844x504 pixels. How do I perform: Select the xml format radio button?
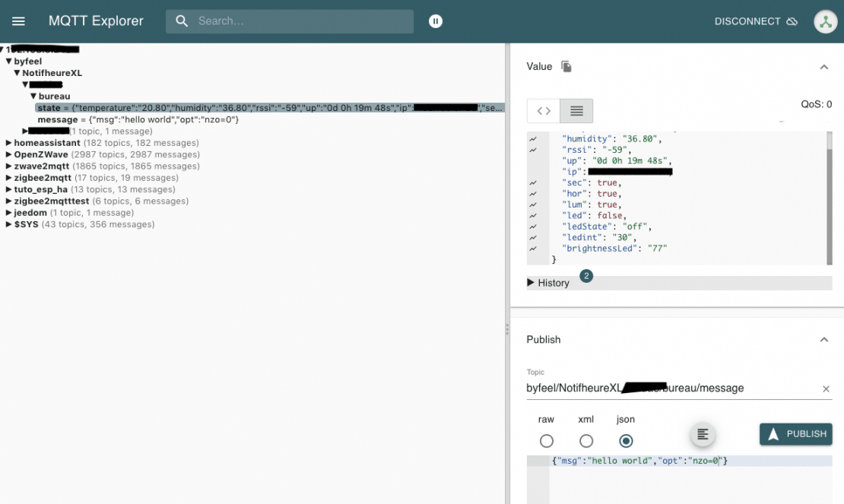[x=586, y=441]
